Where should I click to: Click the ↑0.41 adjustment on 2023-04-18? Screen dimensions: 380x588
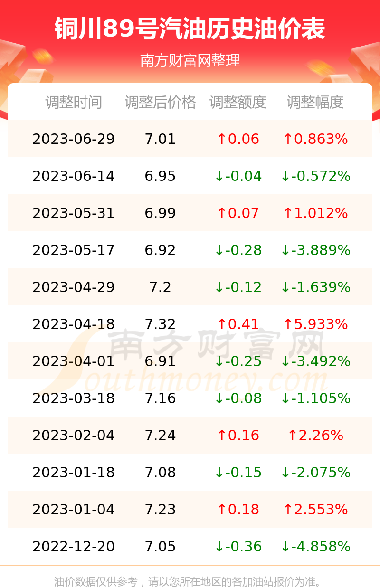(x=238, y=324)
